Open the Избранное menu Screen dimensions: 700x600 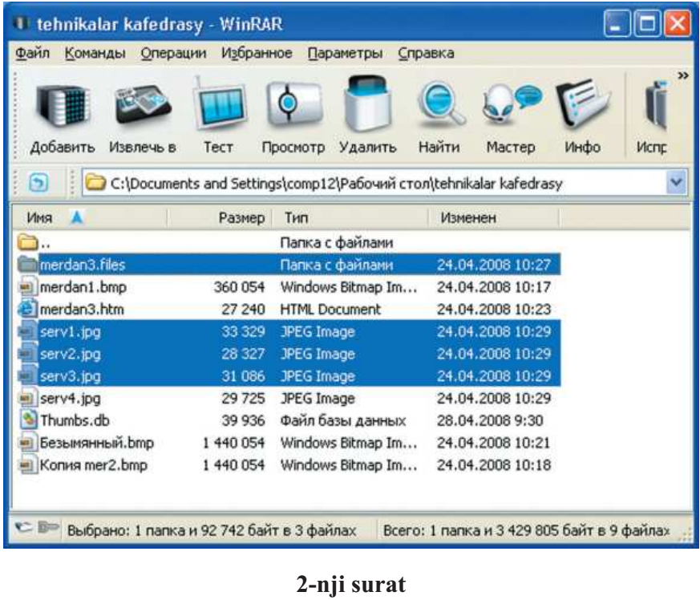click(x=257, y=53)
